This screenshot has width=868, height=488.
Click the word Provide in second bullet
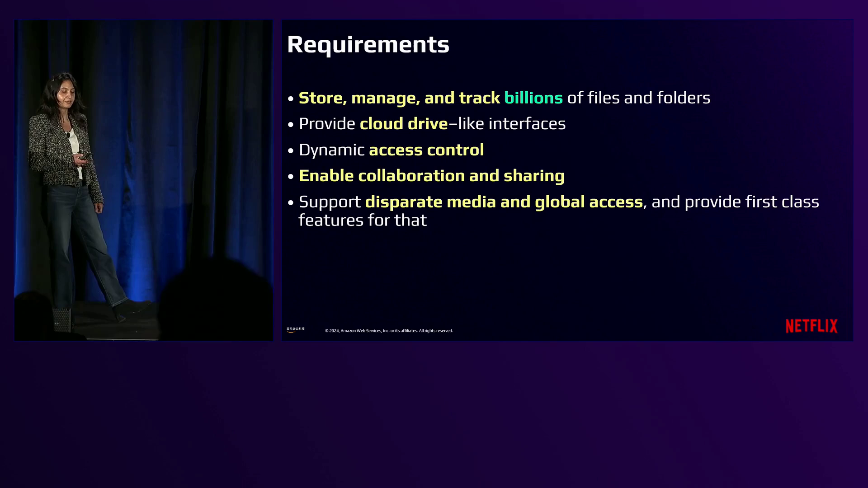(x=327, y=124)
